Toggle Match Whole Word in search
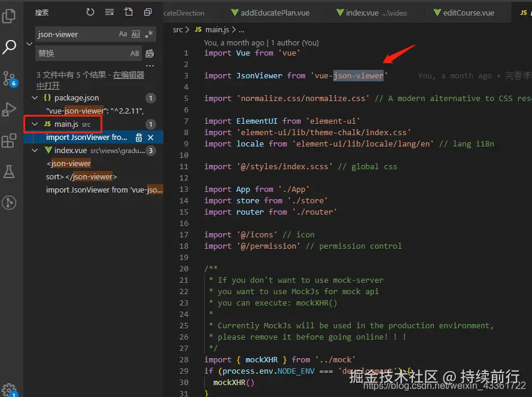Viewport: 532px width, 397px height. point(136,34)
